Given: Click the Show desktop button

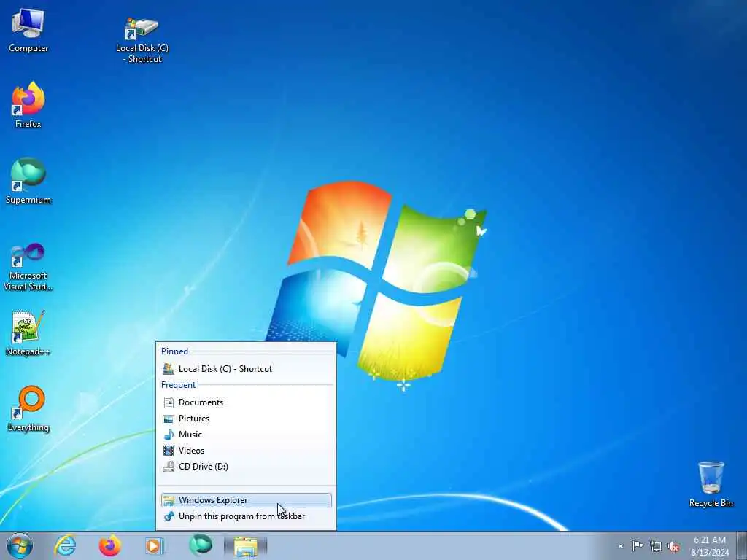Looking at the screenshot, I should pyautogui.click(x=742, y=545).
